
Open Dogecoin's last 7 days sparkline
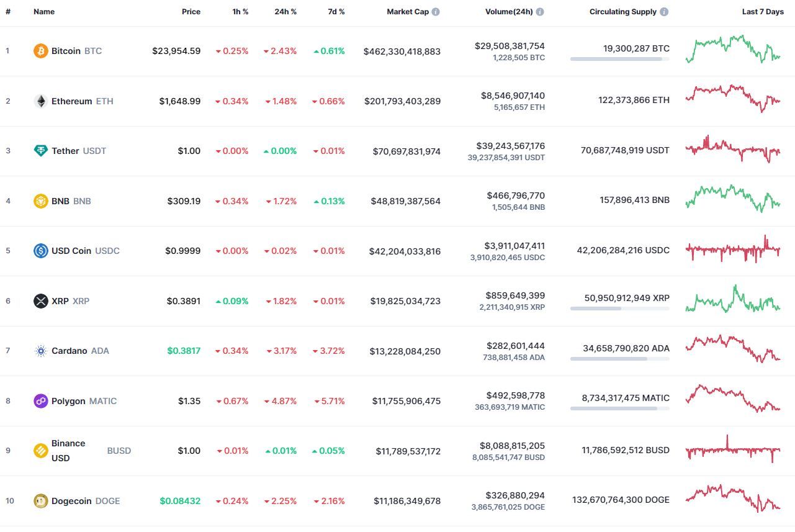click(x=733, y=499)
